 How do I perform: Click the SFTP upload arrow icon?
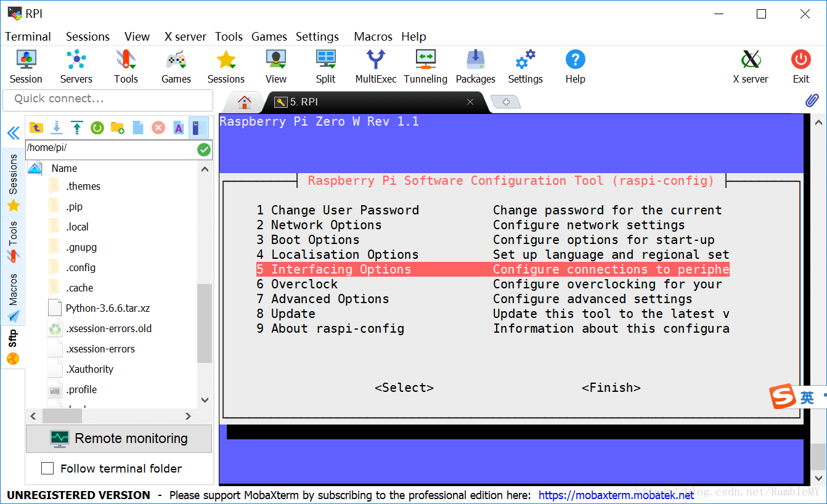click(77, 128)
